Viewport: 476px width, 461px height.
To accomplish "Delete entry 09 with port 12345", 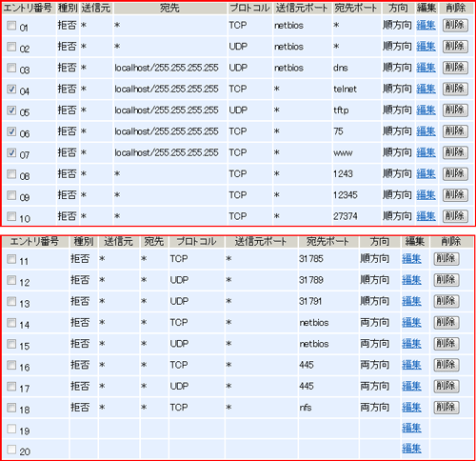I will pos(455,195).
